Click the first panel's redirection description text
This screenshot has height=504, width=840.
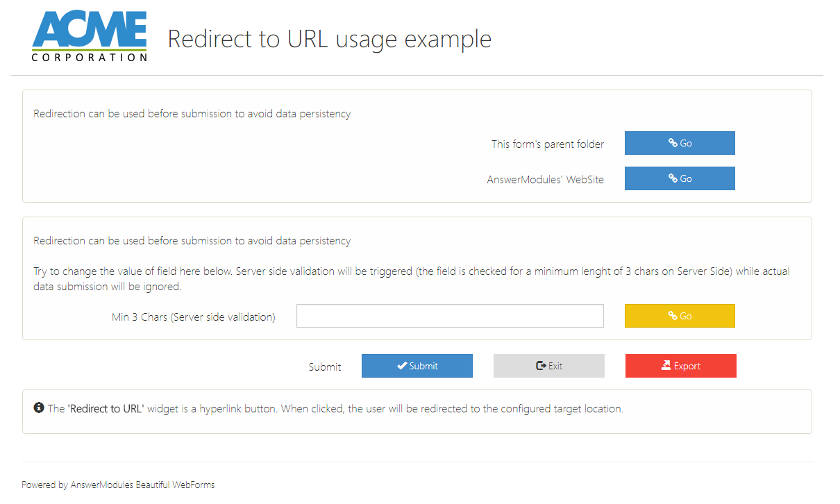tap(192, 114)
